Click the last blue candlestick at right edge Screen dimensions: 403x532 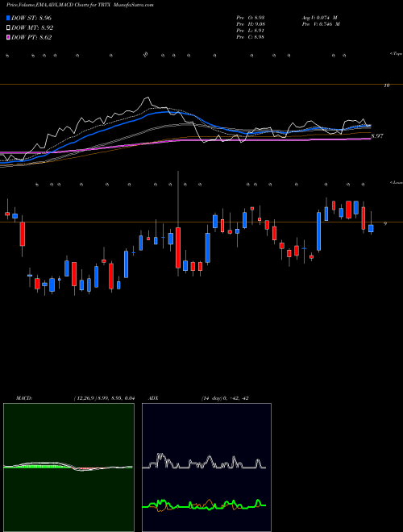tap(371, 228)
